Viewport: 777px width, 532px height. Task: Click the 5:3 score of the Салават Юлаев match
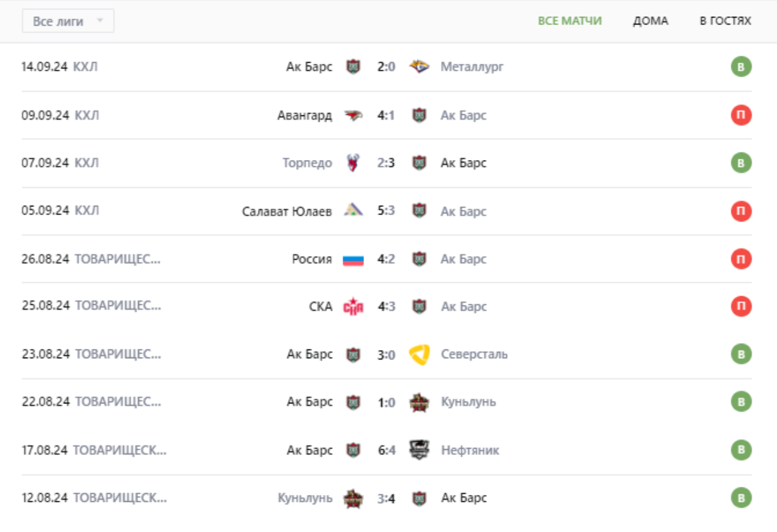coord(386,211)
